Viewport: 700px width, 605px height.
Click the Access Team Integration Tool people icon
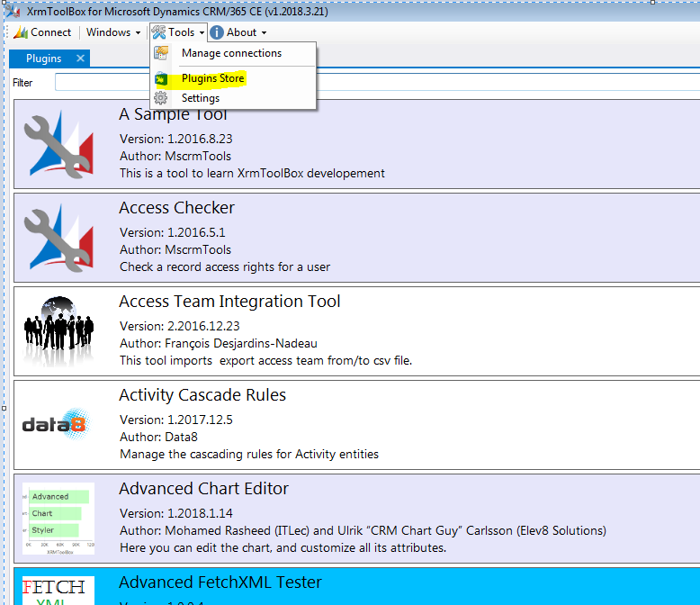pos(58,330)
